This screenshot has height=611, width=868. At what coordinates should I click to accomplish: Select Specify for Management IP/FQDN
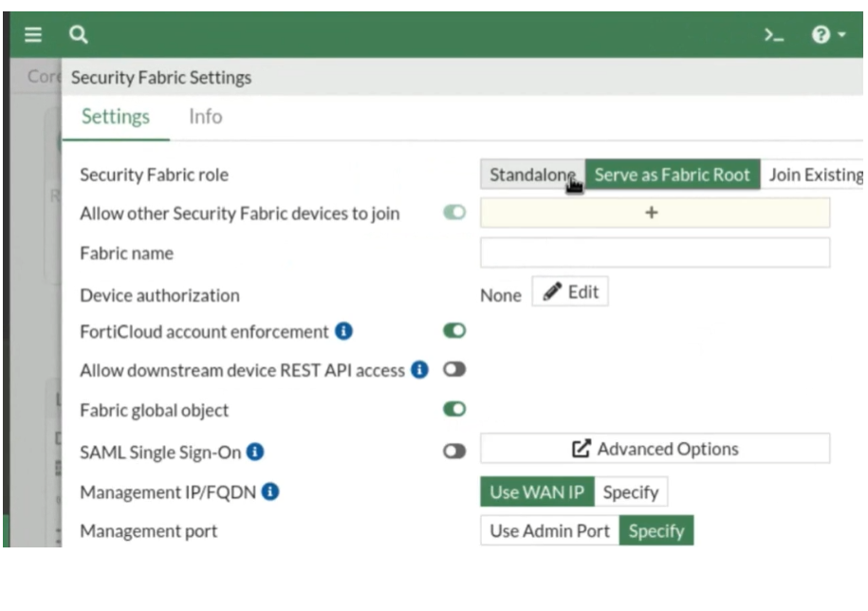pyautogui.click(x=631, y=492)
